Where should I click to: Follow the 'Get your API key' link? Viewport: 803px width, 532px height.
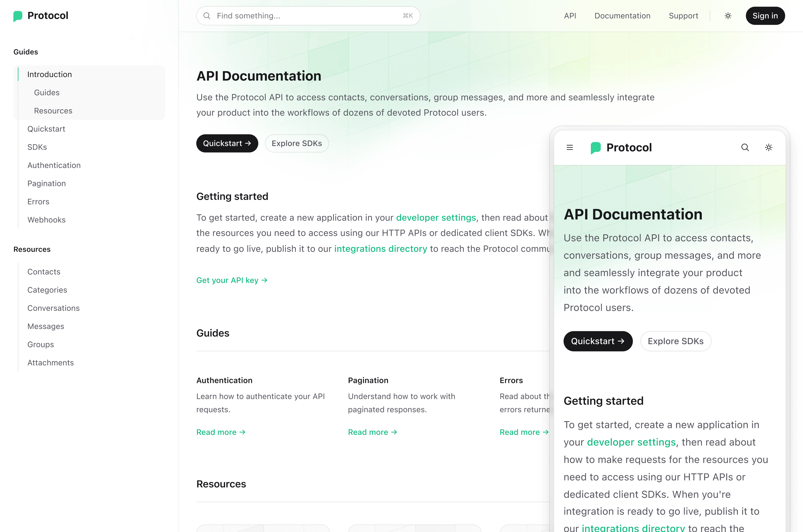coord(232,280)
